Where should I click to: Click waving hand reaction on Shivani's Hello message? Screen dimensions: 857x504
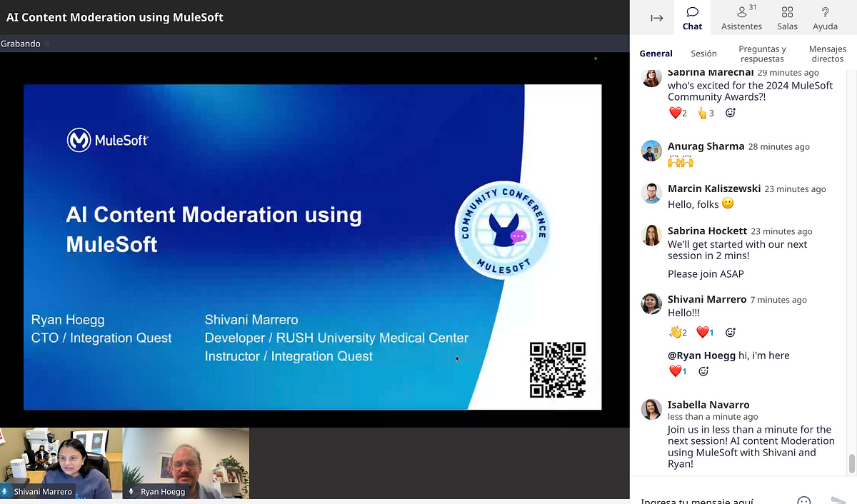pos(678,332)
